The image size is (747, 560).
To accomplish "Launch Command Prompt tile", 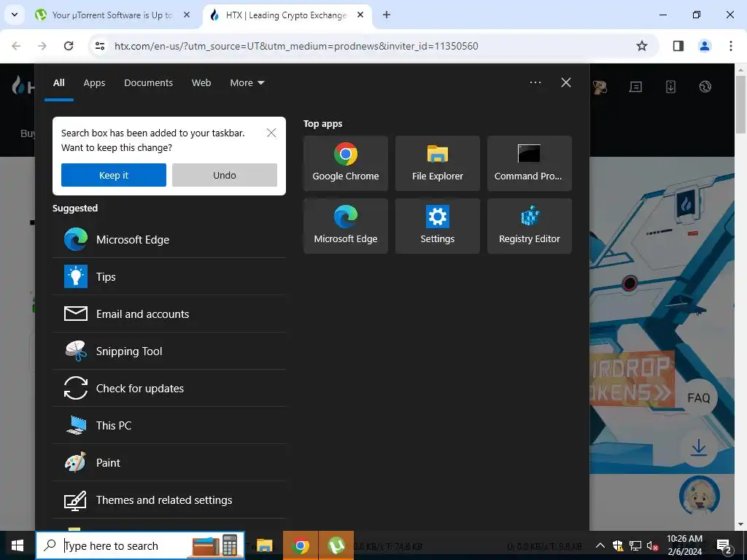I will click(530, 163).
